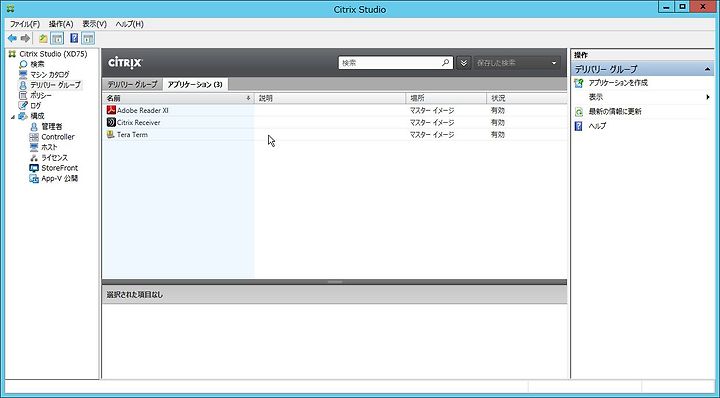Select the Adobe Reader XI row name
This screenshot has height=398, width=720.
(143, 110)
